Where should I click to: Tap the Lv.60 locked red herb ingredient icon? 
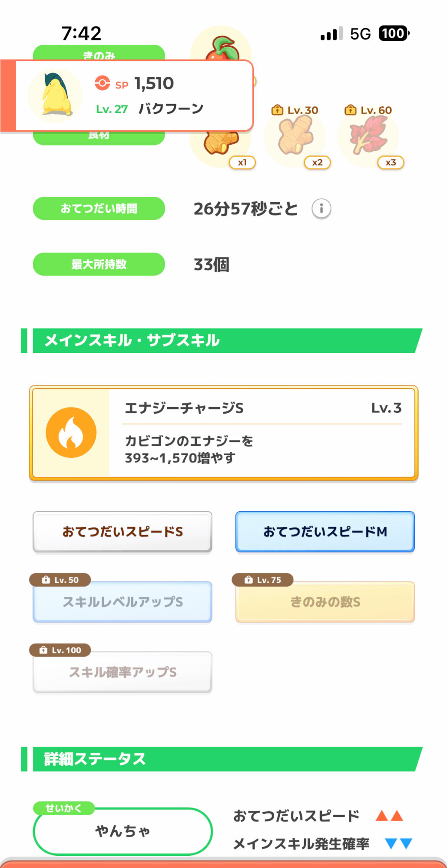tap(368, 136)
